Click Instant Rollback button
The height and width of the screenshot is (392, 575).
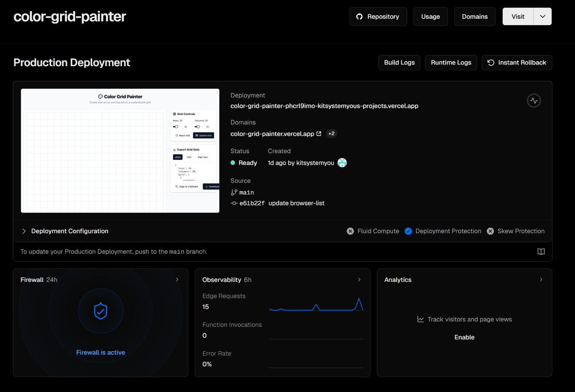[x=517, y=62]
